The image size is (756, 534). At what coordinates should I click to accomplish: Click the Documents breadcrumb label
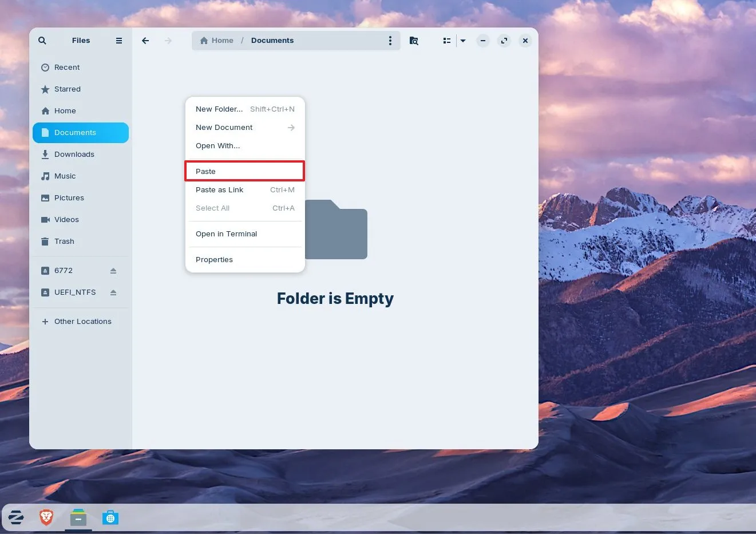(272, 40)
